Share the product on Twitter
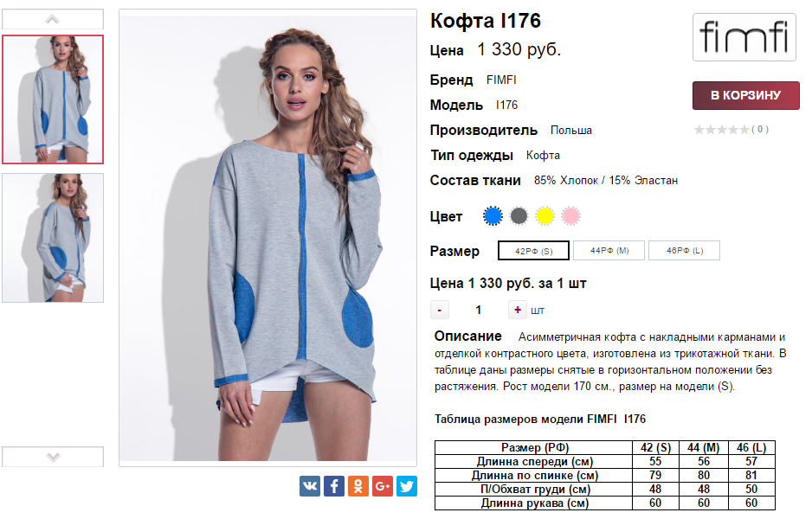812x519 pixels. point(407,486)
